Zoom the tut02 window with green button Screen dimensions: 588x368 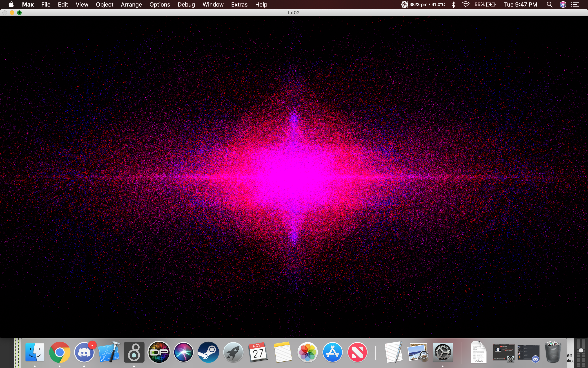pyautogui.click(x=19, y=13)
